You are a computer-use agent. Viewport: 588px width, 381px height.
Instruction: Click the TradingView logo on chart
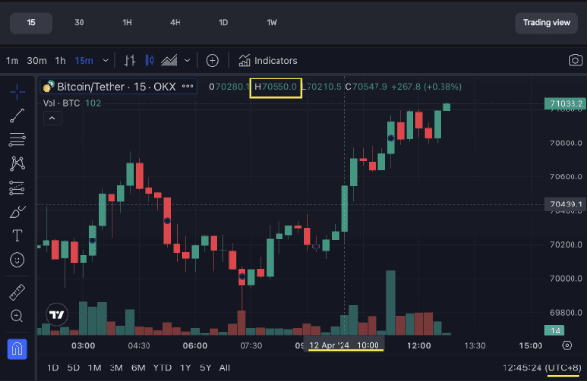click(x=57, y=315)
